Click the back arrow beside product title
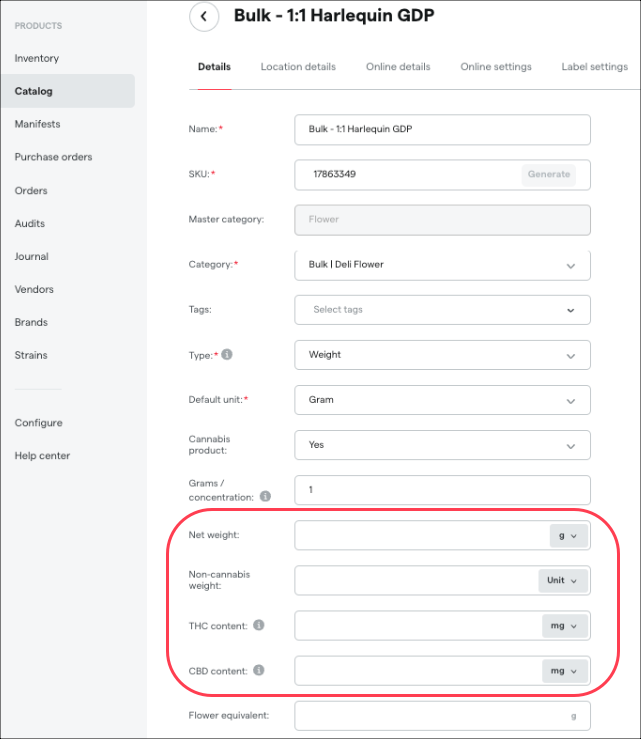Viewport: 641px width, 739px height. pyautogui.click(x=204, y=16)
